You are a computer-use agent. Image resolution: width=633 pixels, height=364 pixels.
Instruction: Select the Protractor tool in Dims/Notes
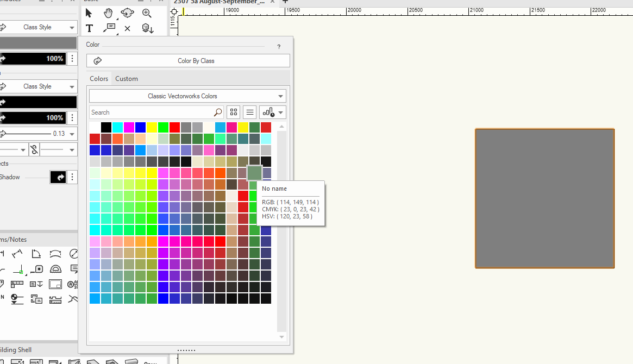[55, 269]
